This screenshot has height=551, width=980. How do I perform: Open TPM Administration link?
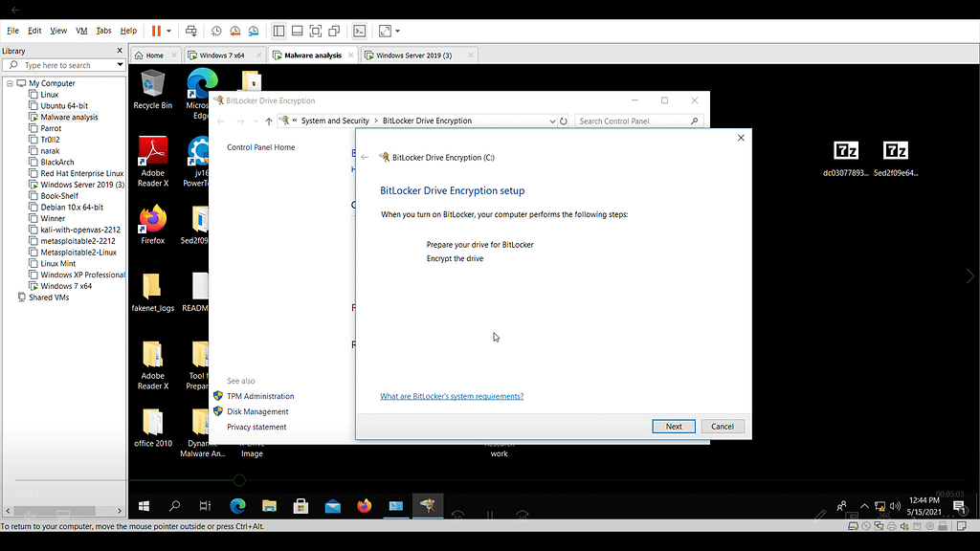click(x=260, y=396)
